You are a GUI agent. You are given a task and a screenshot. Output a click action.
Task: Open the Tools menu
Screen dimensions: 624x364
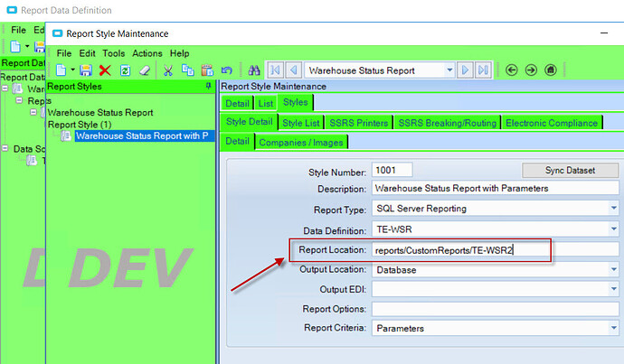[113, 53]
